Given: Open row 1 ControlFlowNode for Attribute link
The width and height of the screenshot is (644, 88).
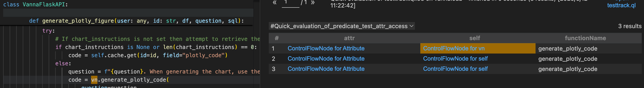Looking at the screenshot, I should tap(326, 48).
